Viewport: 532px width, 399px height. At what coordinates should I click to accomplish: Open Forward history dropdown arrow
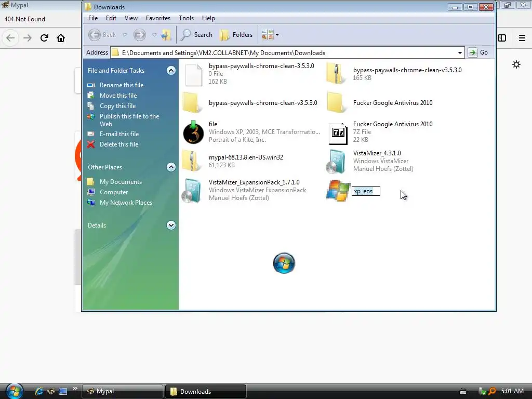154,35
